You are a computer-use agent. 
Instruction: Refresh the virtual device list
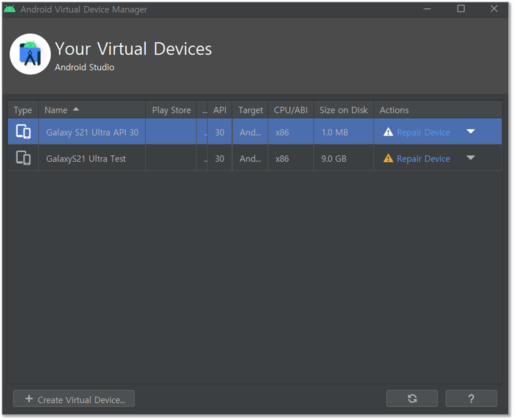[x=412, y=399]
